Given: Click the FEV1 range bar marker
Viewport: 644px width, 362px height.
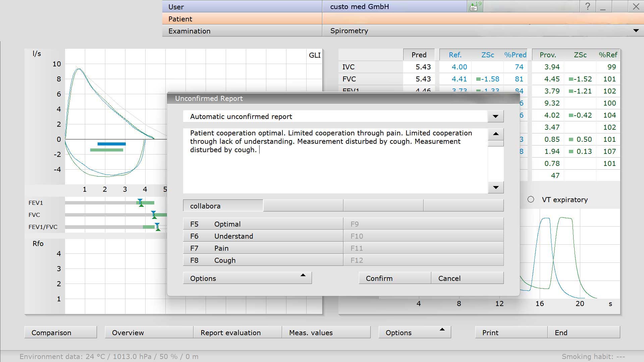Looking at the screenshot, I should click(x=141, y=203).
